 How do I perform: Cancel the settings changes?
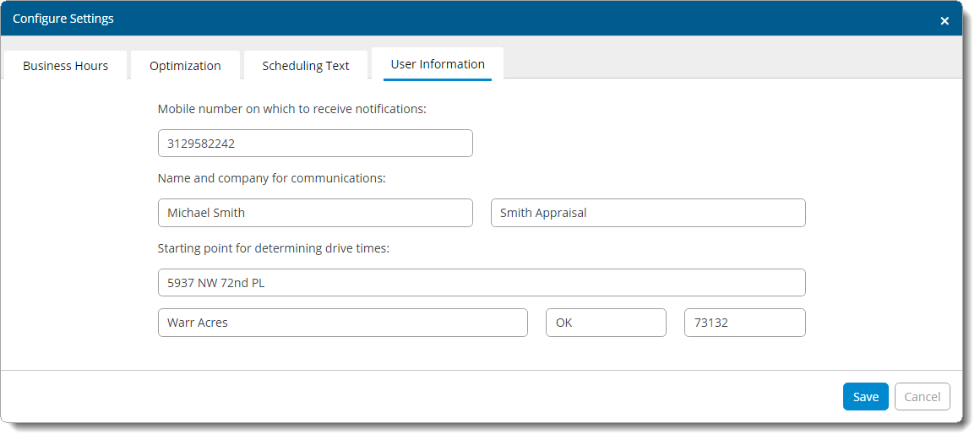coord(922,397)
